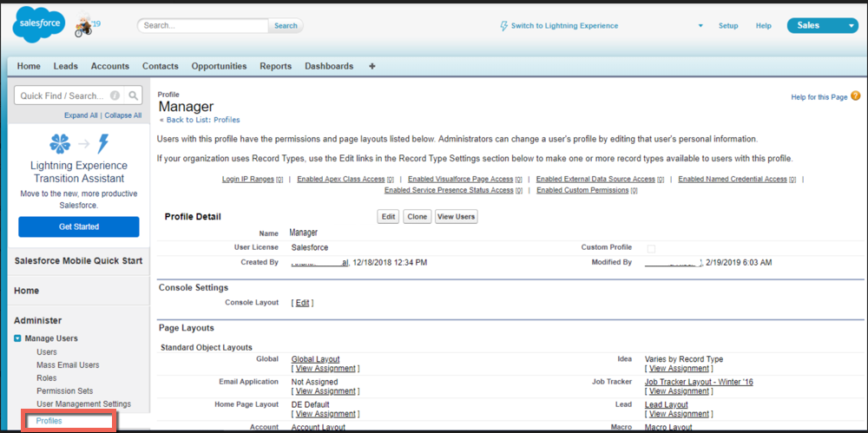
Task: Open the Global Layout link
Action: tap(316, 359)
